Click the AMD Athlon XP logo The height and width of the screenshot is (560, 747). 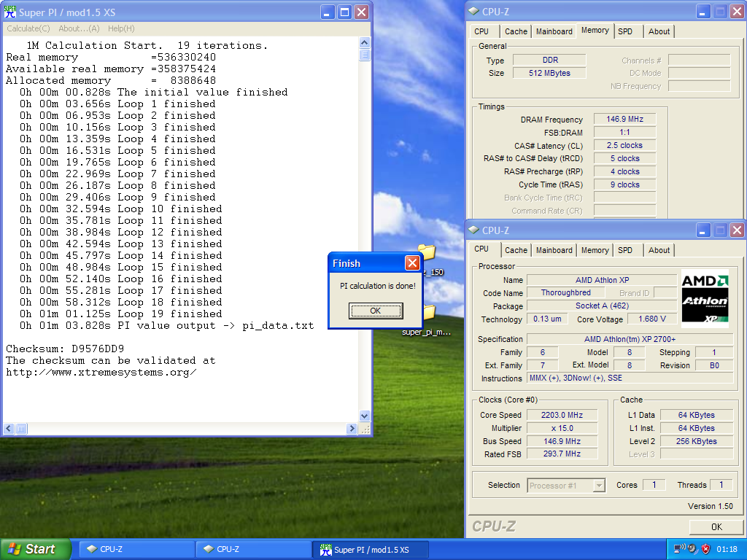(704, 298)
